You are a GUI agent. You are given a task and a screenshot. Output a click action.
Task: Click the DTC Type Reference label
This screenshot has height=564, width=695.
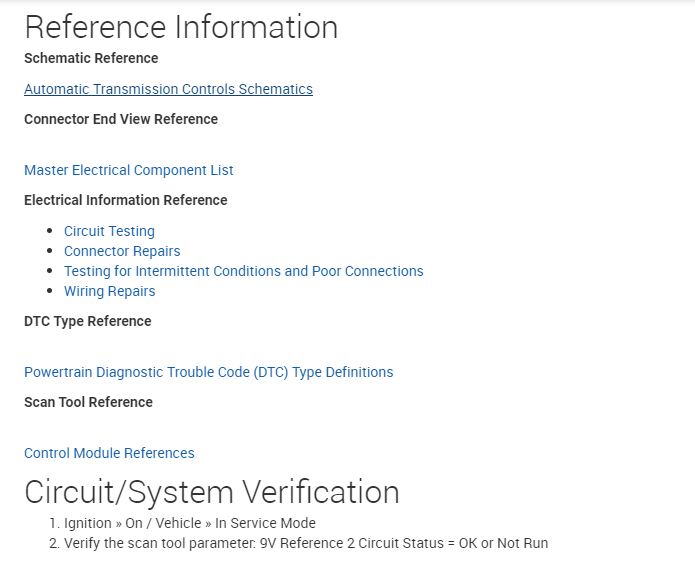pyautogui.click(x=88, y=321)
